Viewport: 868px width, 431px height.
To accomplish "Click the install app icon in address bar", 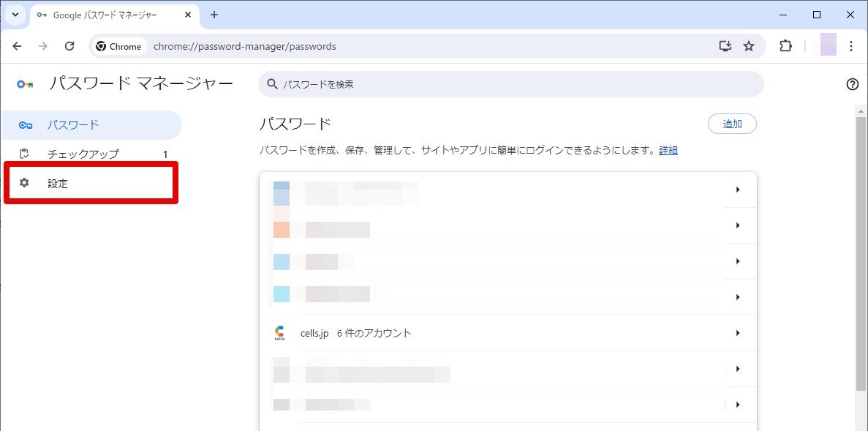I will tap(725, 47).
